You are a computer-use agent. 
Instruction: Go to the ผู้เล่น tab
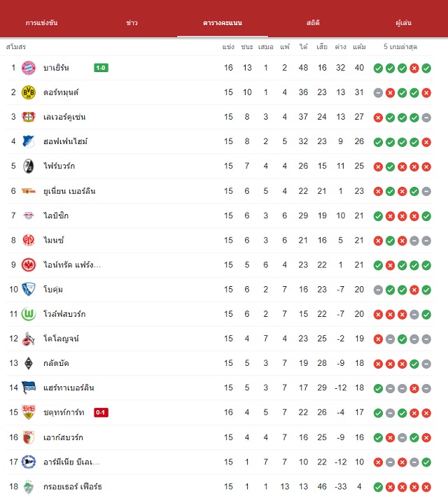click(x=403, y=23)
